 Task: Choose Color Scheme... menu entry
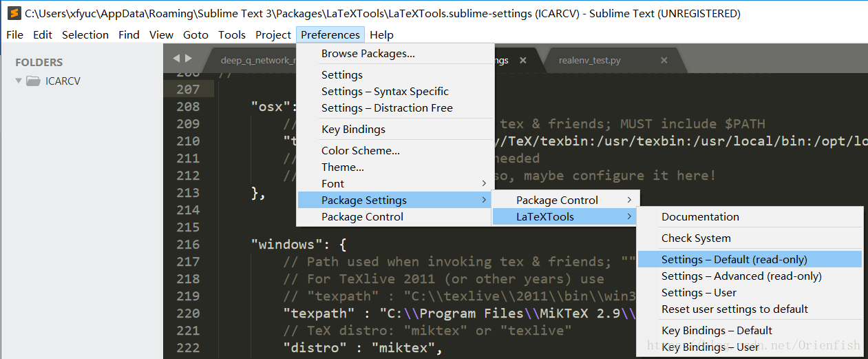[x=395, y=150]
